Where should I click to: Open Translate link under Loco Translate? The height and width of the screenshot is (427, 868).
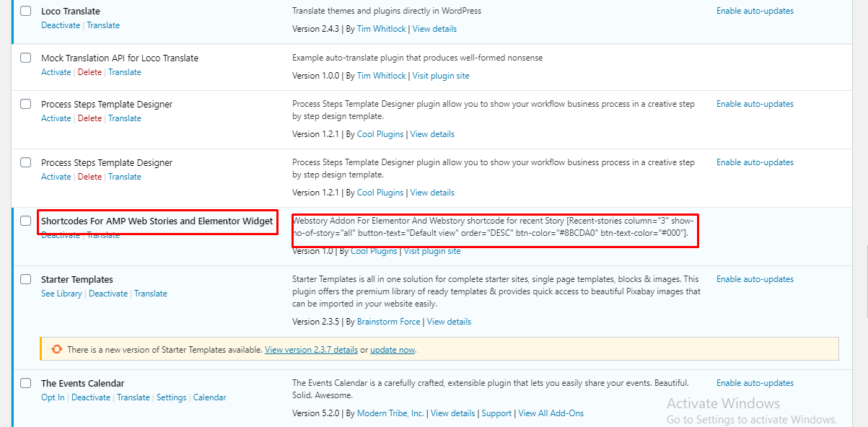(x=103, y=25)
